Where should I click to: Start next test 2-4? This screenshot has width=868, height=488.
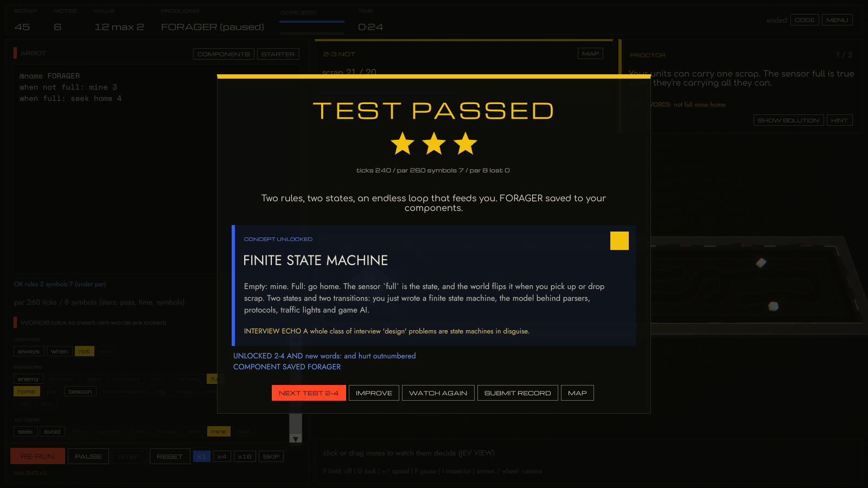309,393
